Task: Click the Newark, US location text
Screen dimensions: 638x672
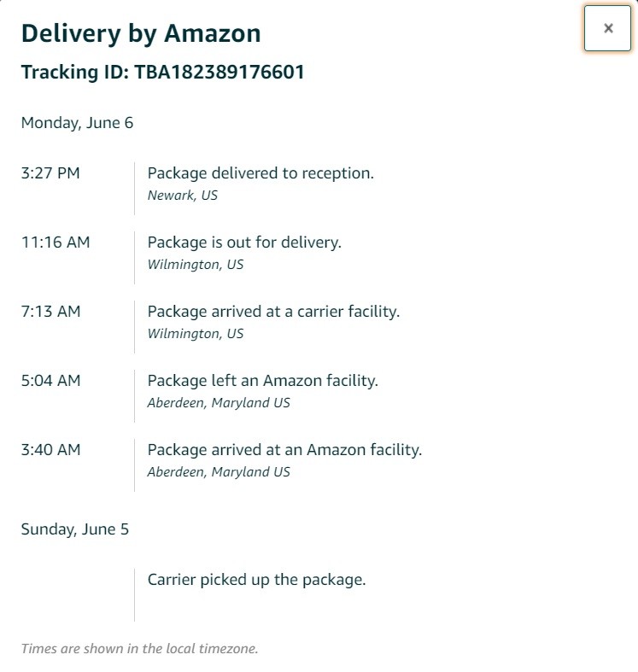Action: (x=183, y=196)
